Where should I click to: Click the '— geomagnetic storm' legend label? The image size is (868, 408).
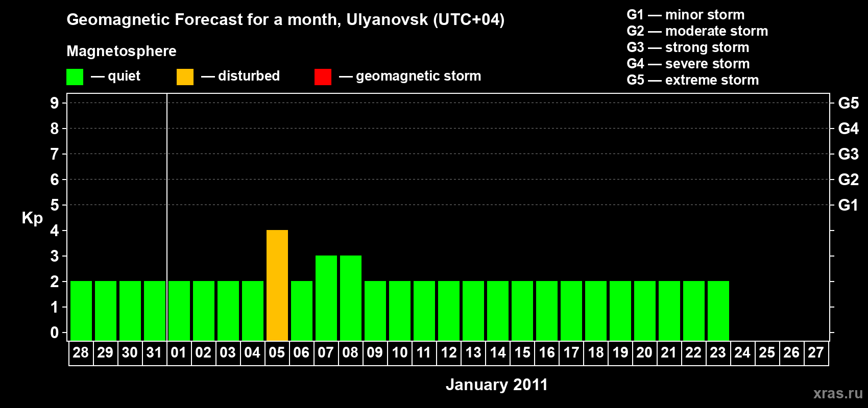[x=410, y=76]
